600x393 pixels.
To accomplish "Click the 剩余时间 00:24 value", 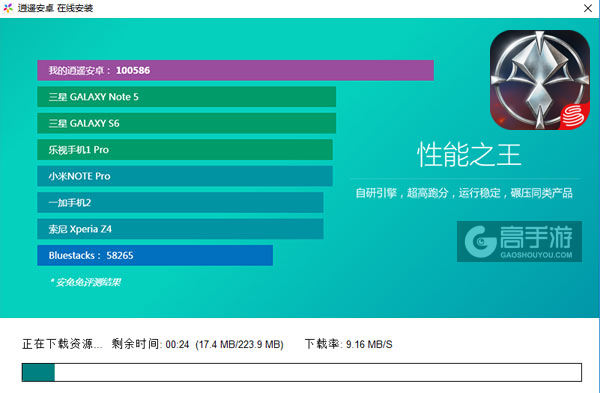I will click(150, 344).
